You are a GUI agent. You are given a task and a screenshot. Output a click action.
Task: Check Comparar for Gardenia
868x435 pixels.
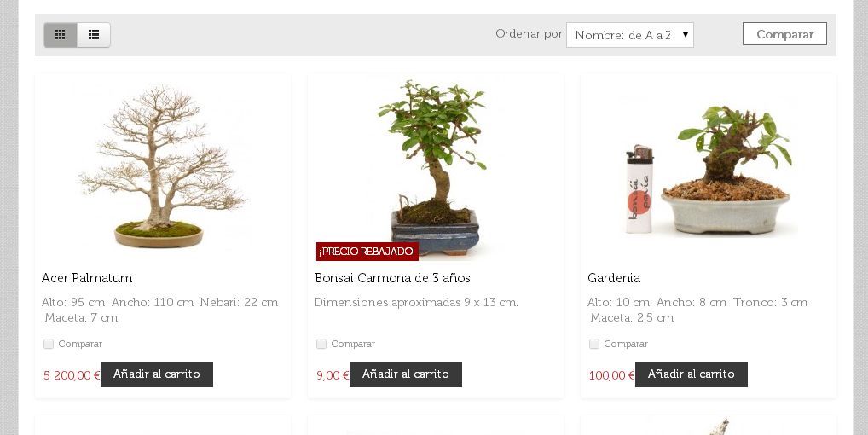tap(594, 344)
